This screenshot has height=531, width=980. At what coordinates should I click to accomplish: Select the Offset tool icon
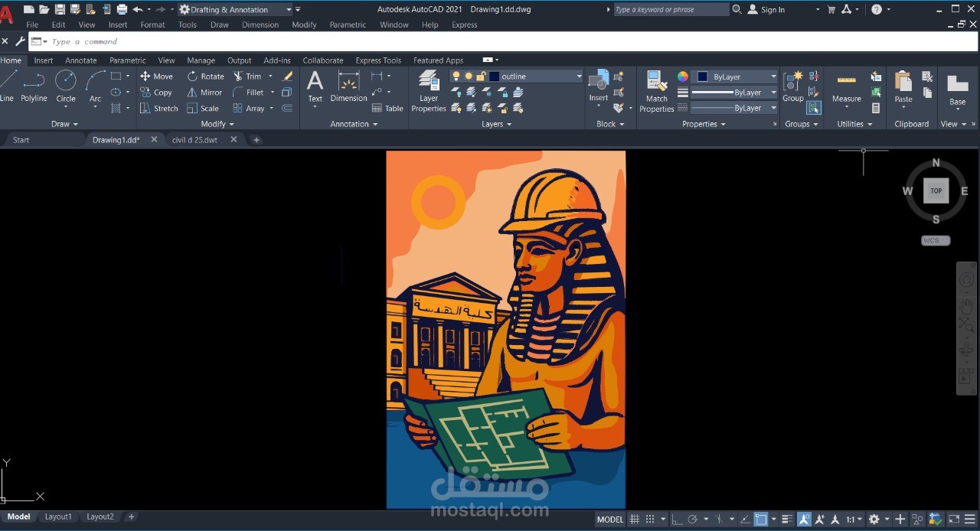coord(287,109)
